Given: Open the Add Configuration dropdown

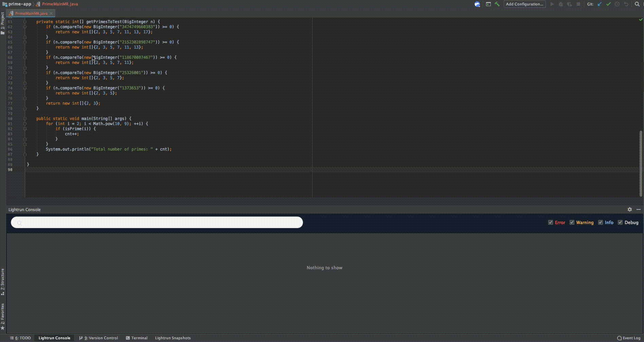Looking at the screenshot, I should point(524,4).
